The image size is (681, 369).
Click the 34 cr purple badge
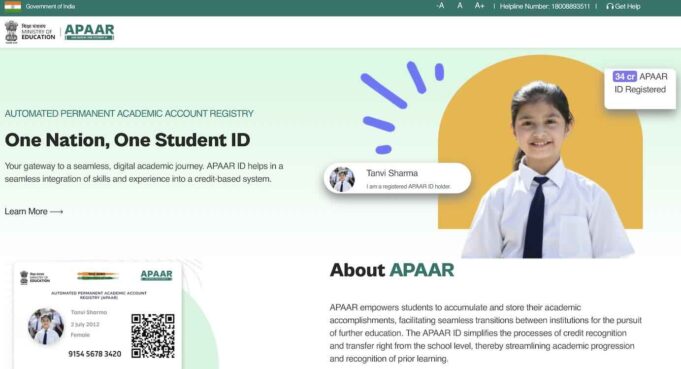coord(625,76)
